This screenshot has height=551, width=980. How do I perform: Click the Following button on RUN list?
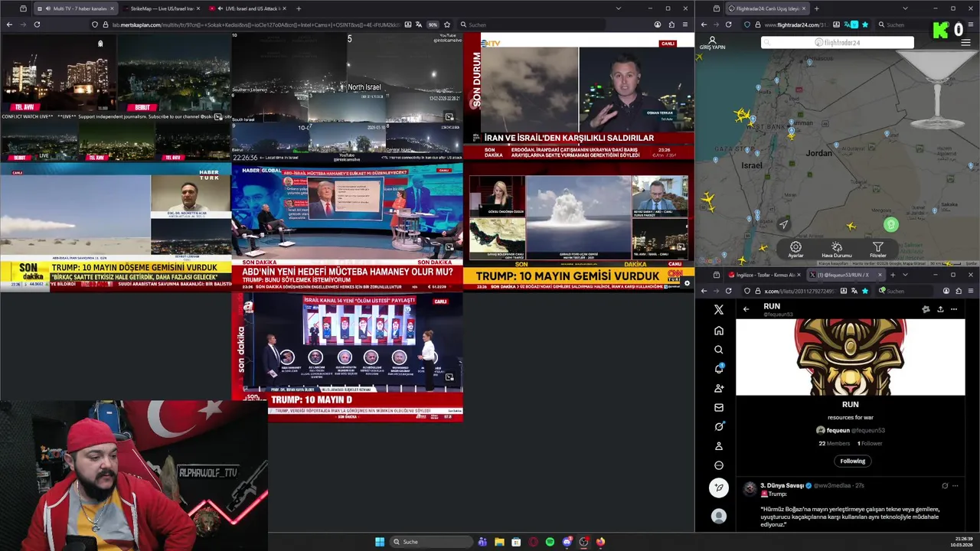852,461
